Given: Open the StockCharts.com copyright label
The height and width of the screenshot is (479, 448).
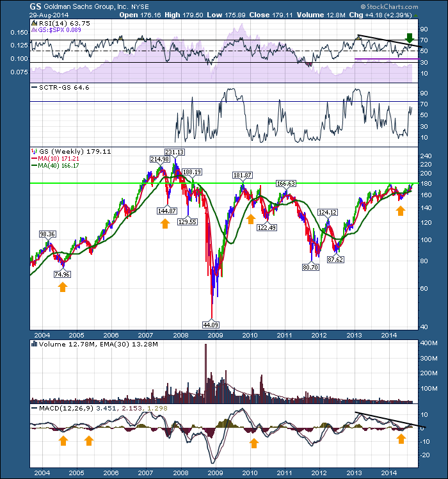Looking at the screenshot, I should coord(389,6).
